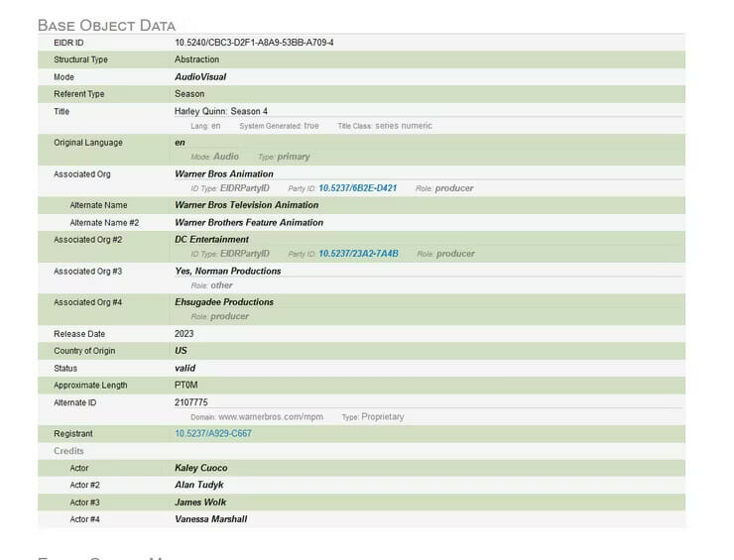Screen dimensions: 734x560
Task: Click Warner Brothers Feature Animation alternate name
Action: coord(249,223)
